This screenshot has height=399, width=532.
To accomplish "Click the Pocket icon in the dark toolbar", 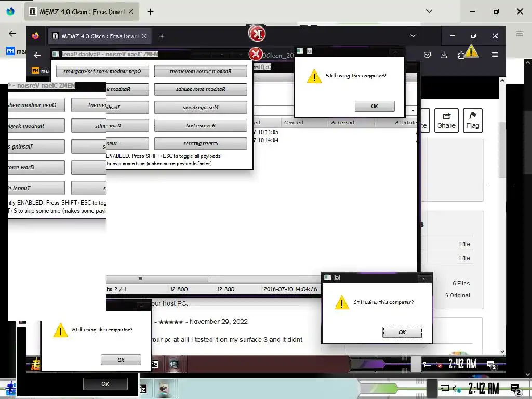I will pyautogui.click(x=427, y=55).
